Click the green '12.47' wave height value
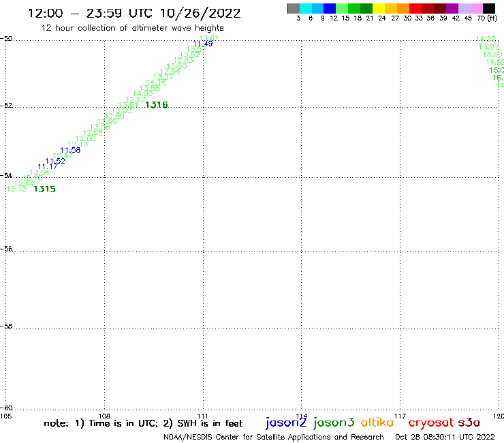The image size is (504, 443). (x=63, y=155)
